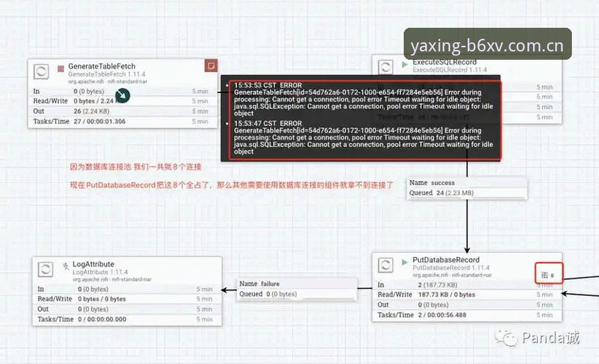Click the PutDatabaseRecord processor icon
This screenshot has width=599, height=364.
pos(386,265)
